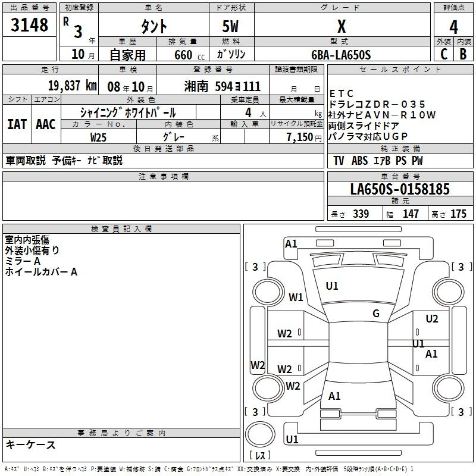This screenshot has width=476, height=476.
Task: Select inspector note 外装小傷有り
Action: (32, 250)
